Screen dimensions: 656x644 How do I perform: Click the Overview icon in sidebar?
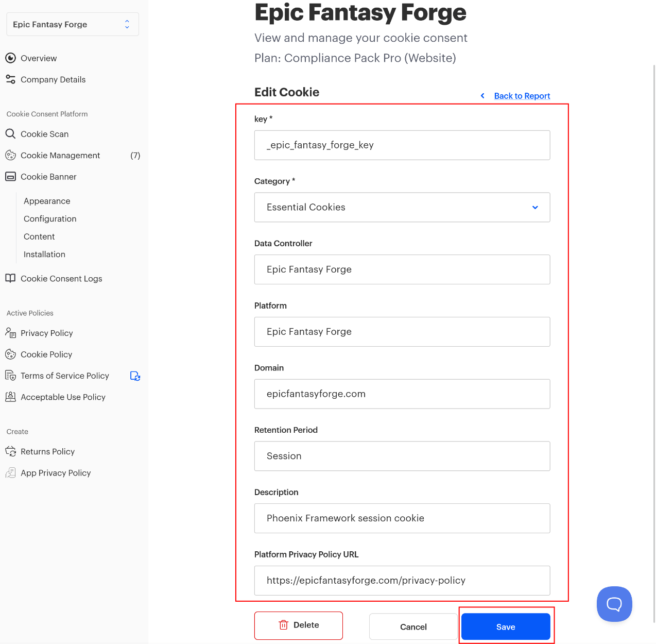[10, 58]
